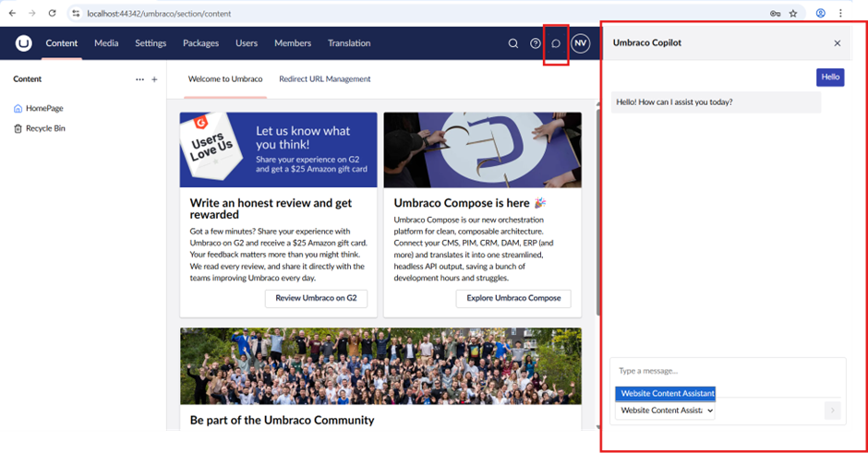Click 'Write an honest review and get rewarded' heading

(271, 209)
